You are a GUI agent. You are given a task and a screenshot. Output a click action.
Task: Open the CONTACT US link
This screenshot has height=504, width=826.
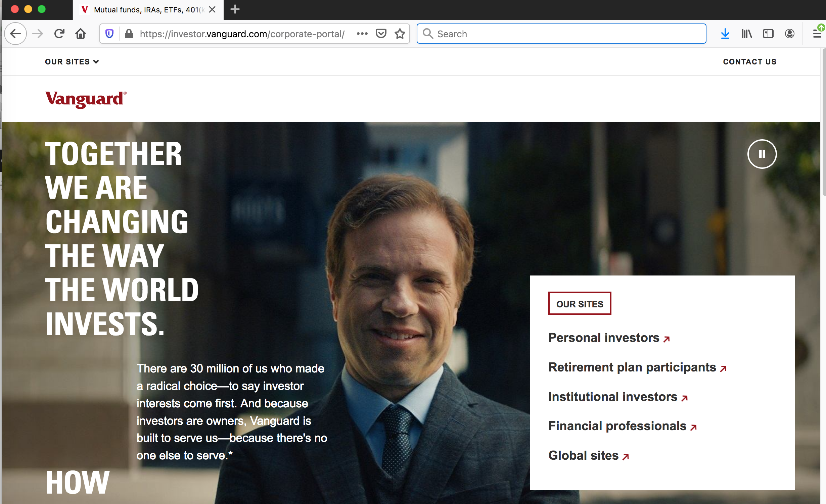click(749, 62)
